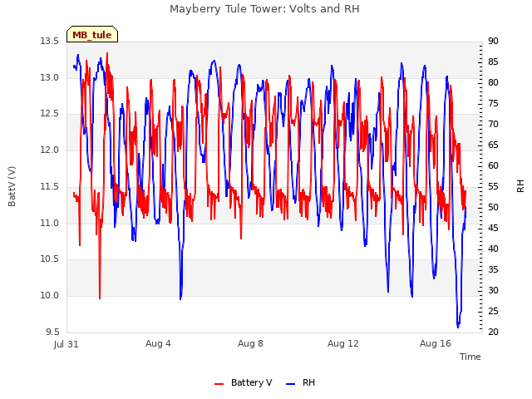Image resolution: width=532 pixels, height=399 pixels.
Task: Click the MB_tule label badge
Action: click(92, 34)
